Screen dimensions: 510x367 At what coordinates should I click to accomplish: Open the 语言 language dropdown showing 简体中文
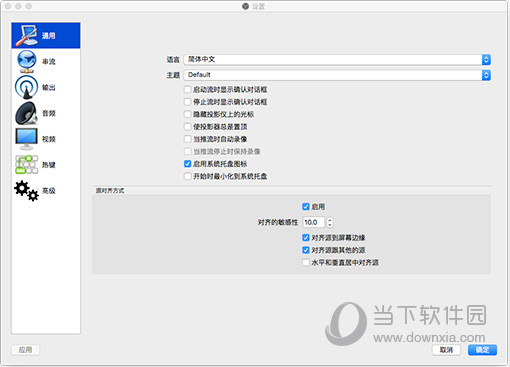(337, 60)
